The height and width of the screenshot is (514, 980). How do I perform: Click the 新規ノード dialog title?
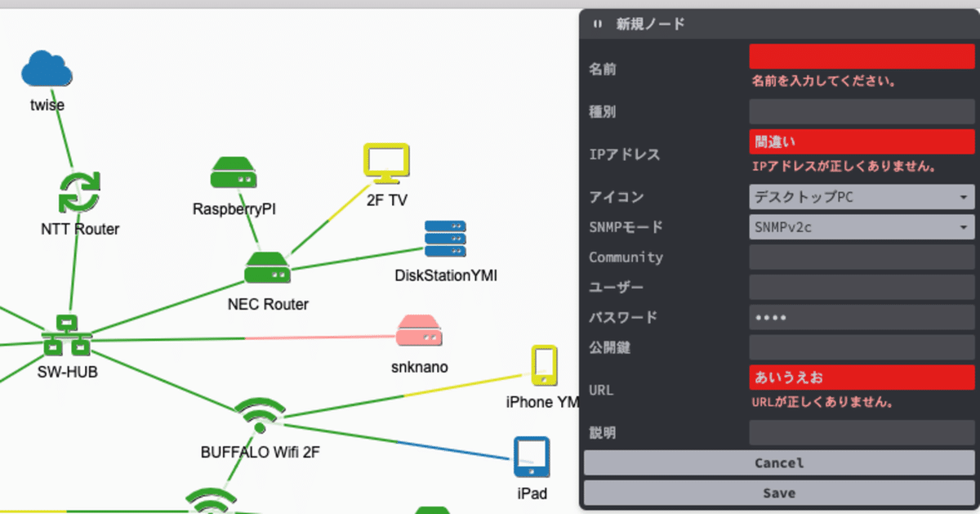coord(651,25)
